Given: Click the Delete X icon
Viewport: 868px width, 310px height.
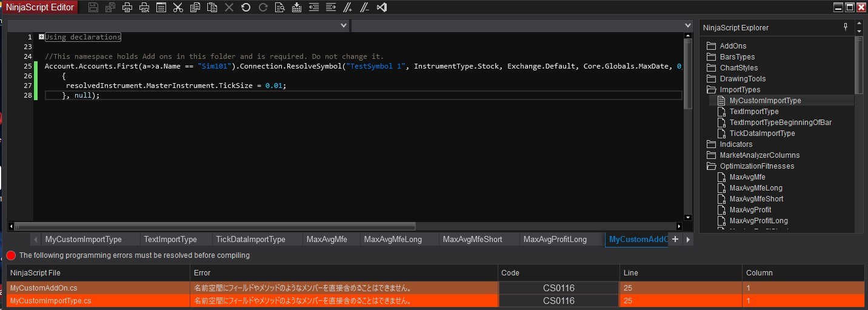Looking at the screenshot, I should point(229,7).
